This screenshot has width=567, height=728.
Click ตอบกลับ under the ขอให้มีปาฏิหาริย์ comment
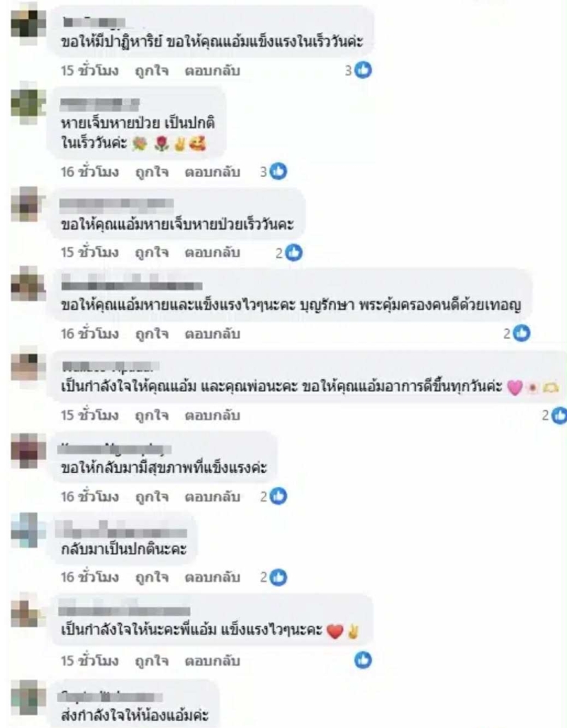pyautogui.click(x=212, y=71)
